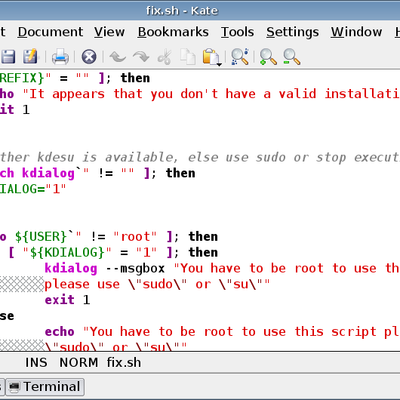Click the Save floppy disk icon
This screenshot has width=400, height=400.
[x=7, y=57]
